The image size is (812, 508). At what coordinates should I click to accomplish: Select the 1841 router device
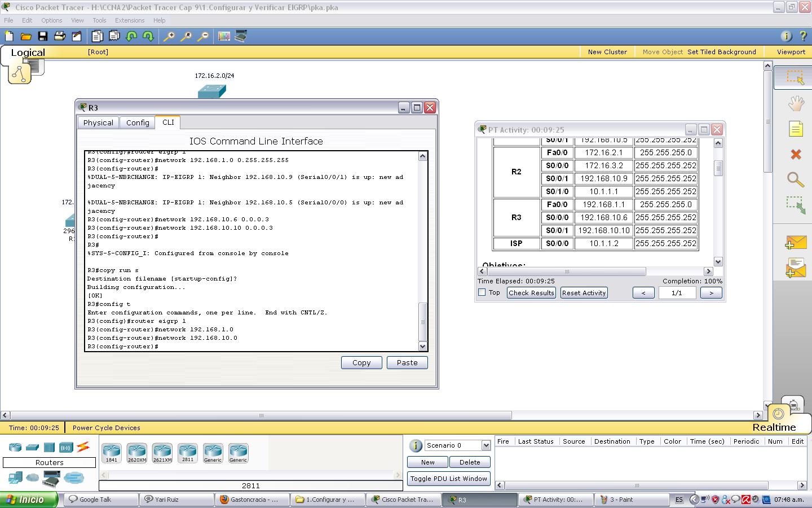[x=112, y=453]
